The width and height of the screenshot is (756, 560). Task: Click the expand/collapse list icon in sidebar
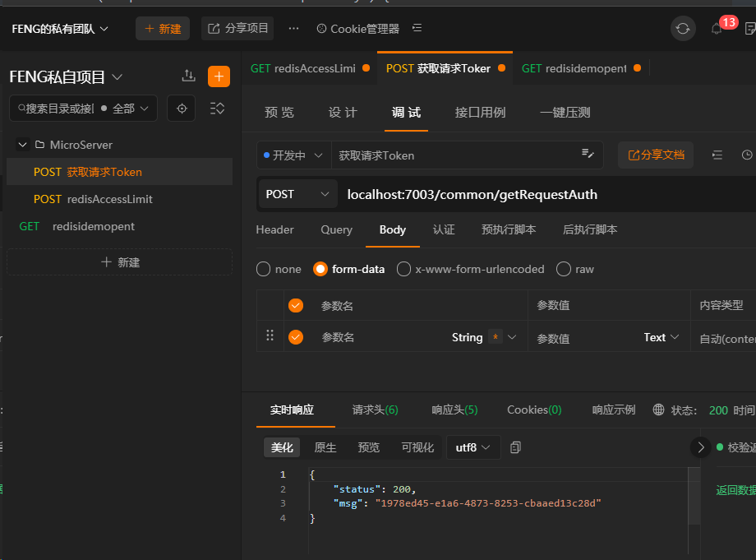[217, 109]
